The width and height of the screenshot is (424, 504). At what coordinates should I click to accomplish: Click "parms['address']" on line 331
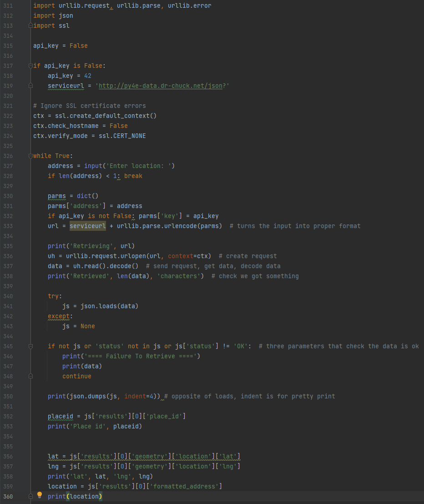77,206
